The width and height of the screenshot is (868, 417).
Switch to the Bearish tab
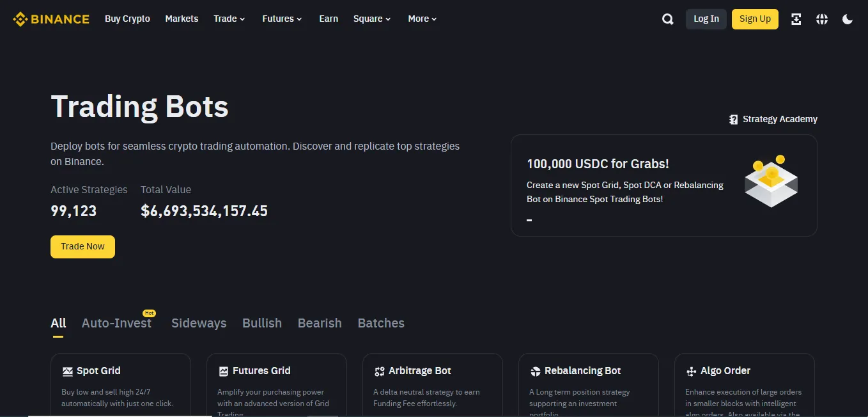click(320, 323)
